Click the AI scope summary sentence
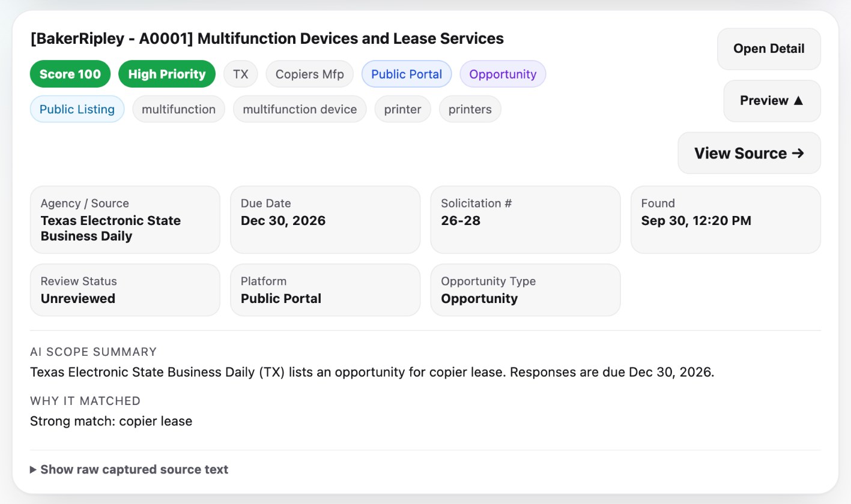 (372, 372)
